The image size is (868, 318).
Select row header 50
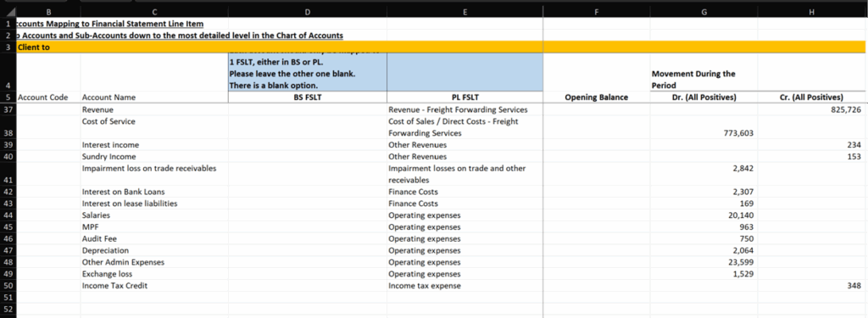pos(8,285)
